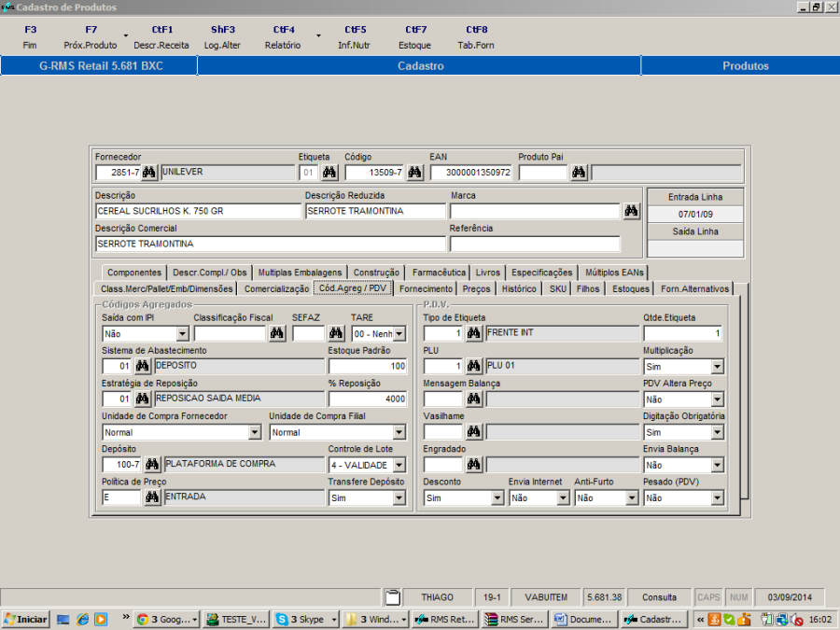
Task: Click binoculars icon next to Depósito field
Action: pyautogui.click(x=152, y=464)
